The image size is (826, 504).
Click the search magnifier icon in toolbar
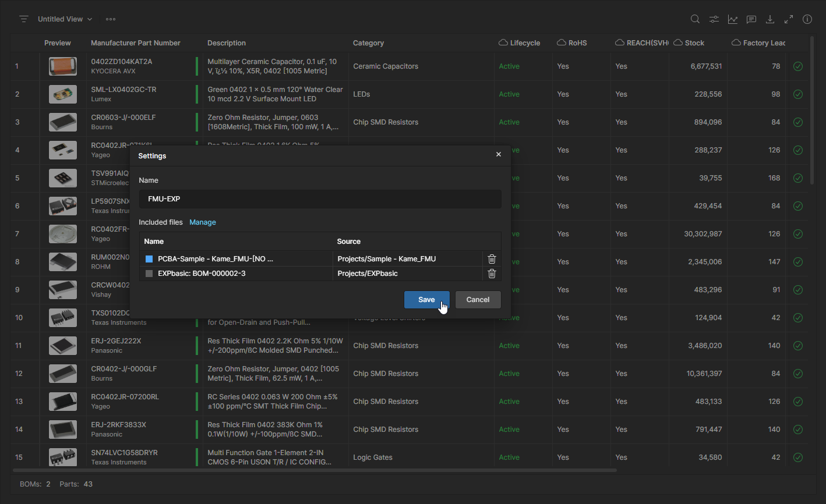pyautogui.click(x=695, y=19)
